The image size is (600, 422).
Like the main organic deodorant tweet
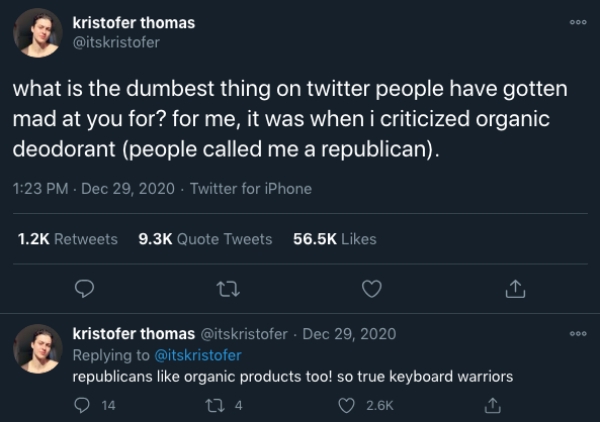pyautogui.click(x=372, y=288)
